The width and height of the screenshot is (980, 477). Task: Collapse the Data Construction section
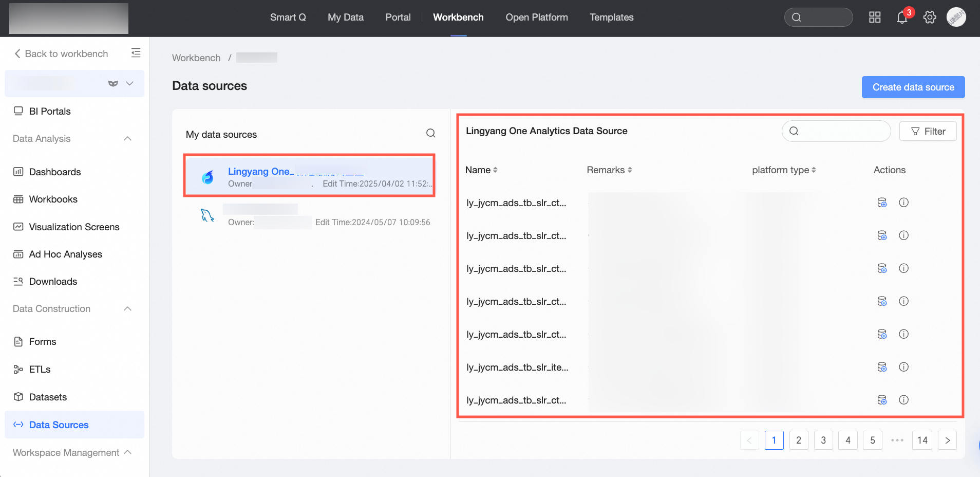(128, 309)
